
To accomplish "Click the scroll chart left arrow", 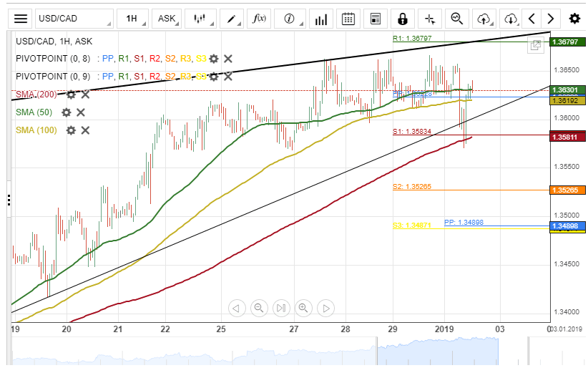I will pos(237,309).
